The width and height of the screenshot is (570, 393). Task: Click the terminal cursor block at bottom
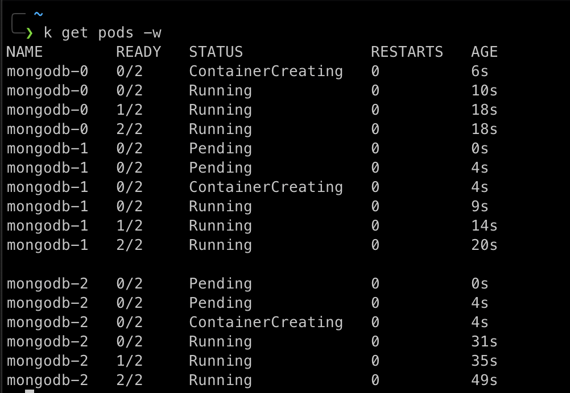tap(30, 391)
